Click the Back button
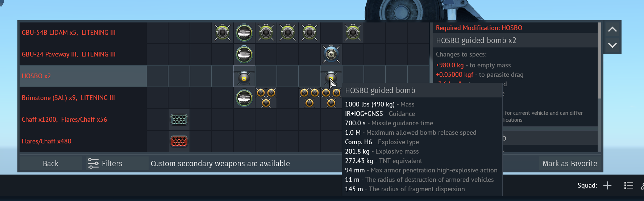Screen dimensions: 644x201 click(50, 164)
